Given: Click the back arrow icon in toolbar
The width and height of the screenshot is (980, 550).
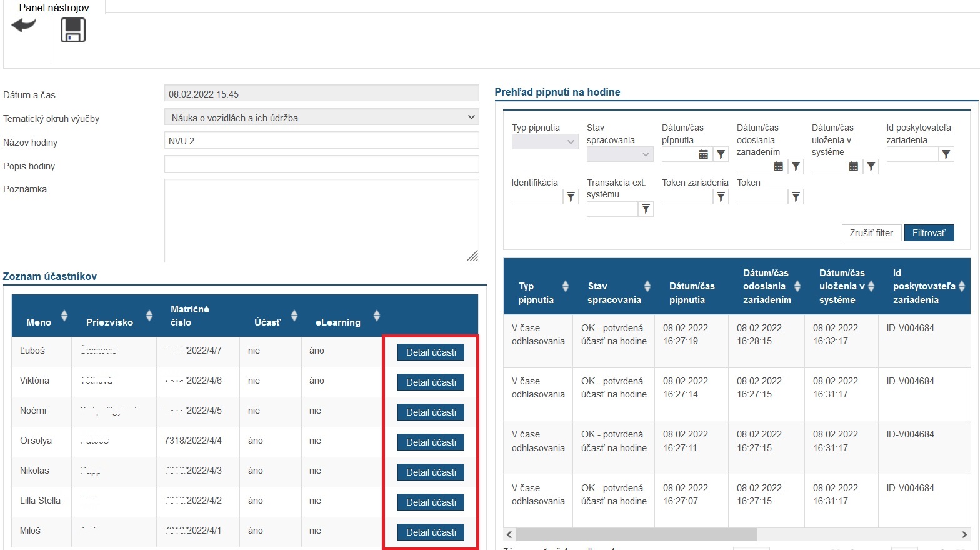Looking at the screenshot, I should click(x=24, y=26).
